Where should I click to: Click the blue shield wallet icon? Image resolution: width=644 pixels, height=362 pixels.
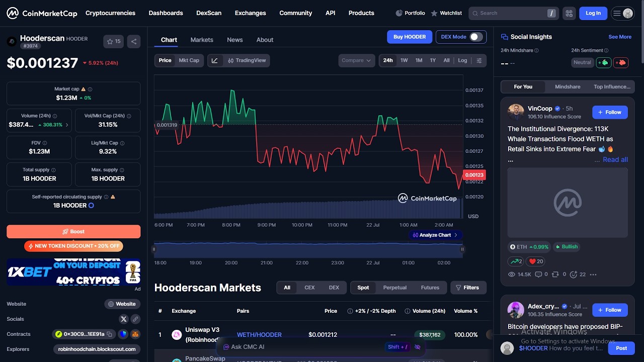click(x=123, y=334)
